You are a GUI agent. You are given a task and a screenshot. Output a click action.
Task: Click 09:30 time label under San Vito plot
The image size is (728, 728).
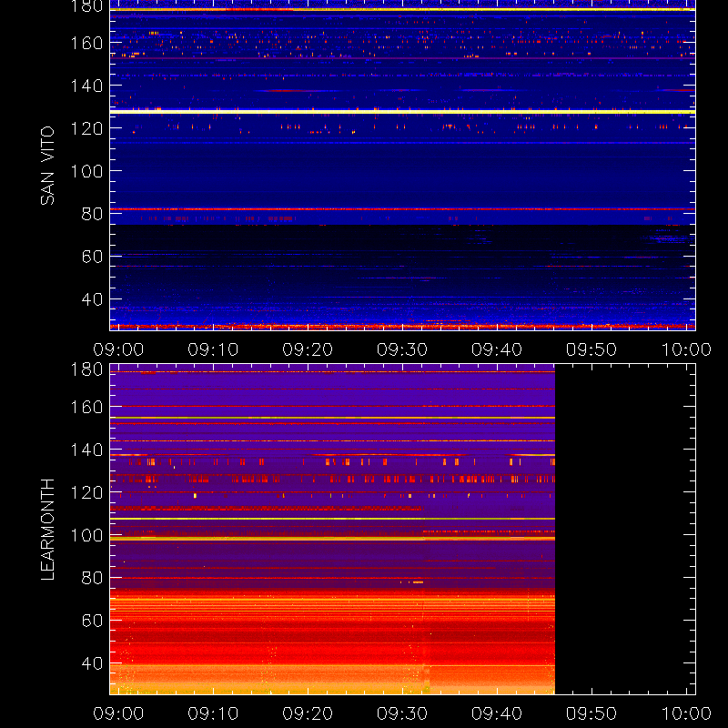pos(402,349)
